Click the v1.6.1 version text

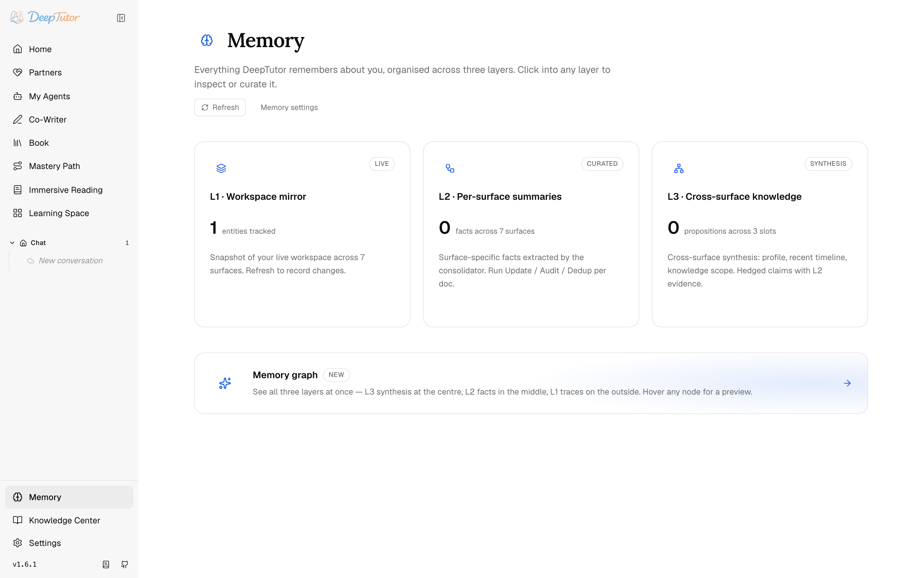25,564
